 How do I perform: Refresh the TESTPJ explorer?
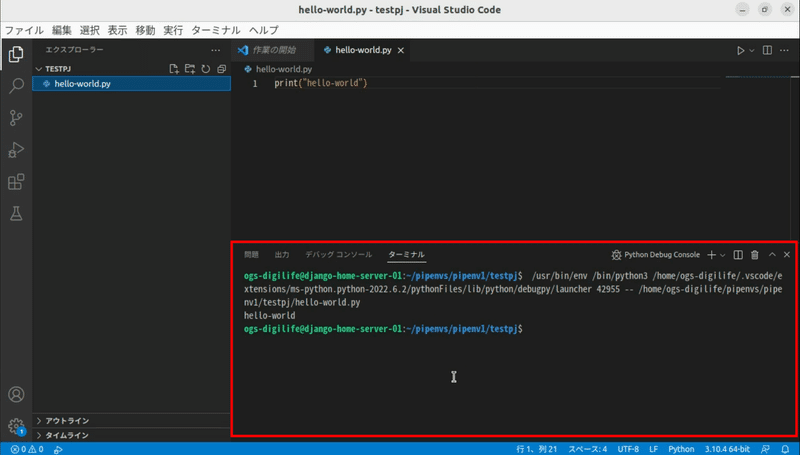(x=206, y=69)
